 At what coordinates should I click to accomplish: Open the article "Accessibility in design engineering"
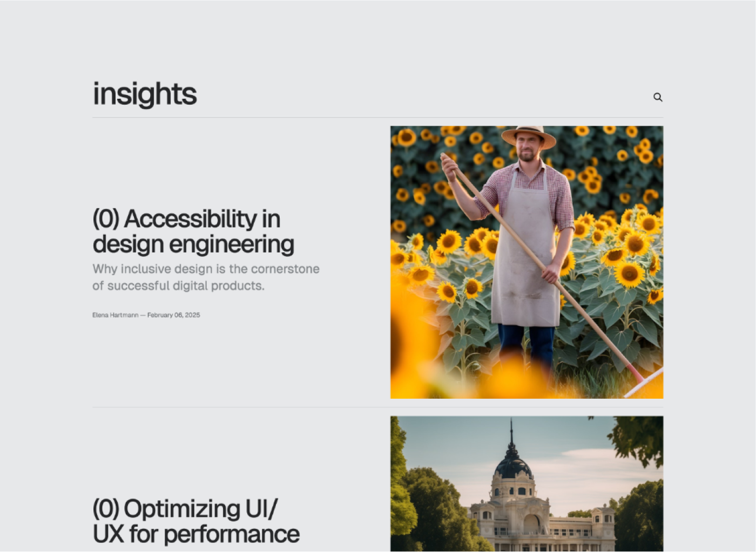(x=193, y=231)
